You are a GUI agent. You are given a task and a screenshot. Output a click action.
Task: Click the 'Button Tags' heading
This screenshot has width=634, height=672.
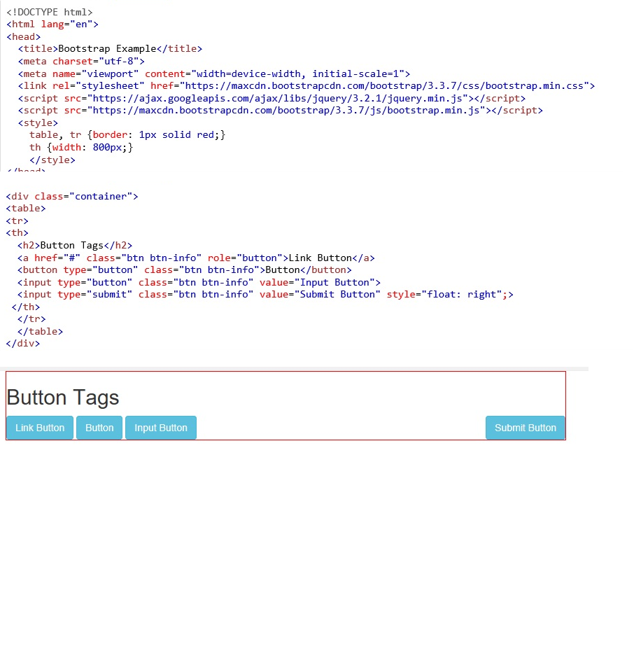63,398
